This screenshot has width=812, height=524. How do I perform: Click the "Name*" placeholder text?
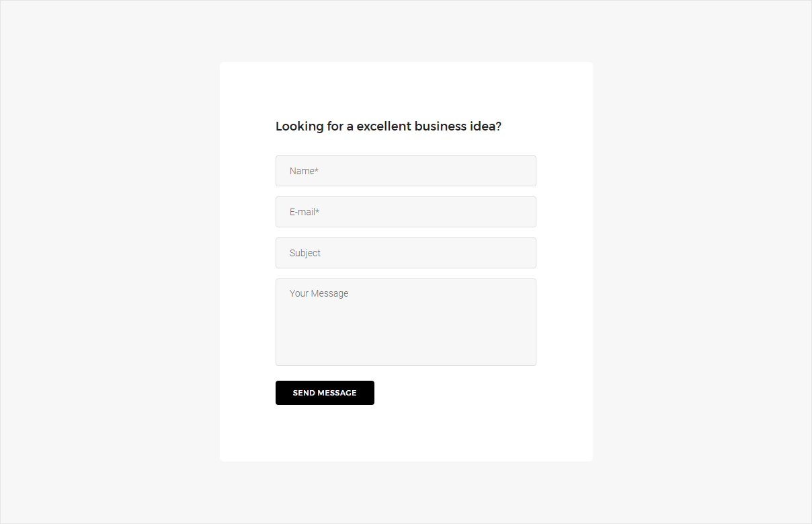click(x=304, y=171)
